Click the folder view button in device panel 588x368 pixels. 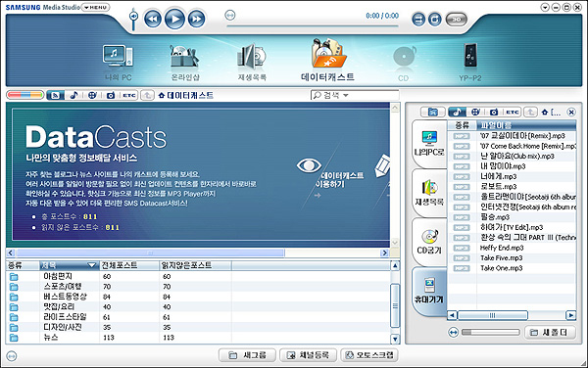432,112
